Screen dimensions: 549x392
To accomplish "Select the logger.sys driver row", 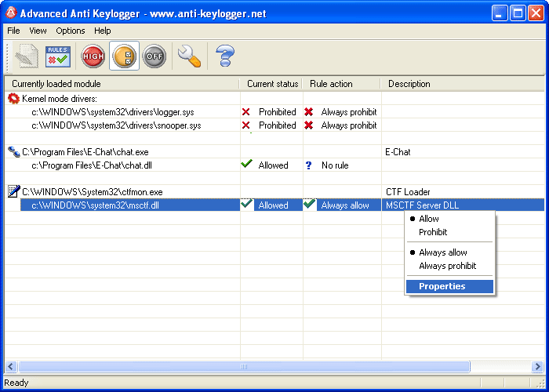I will click(274, 112).
